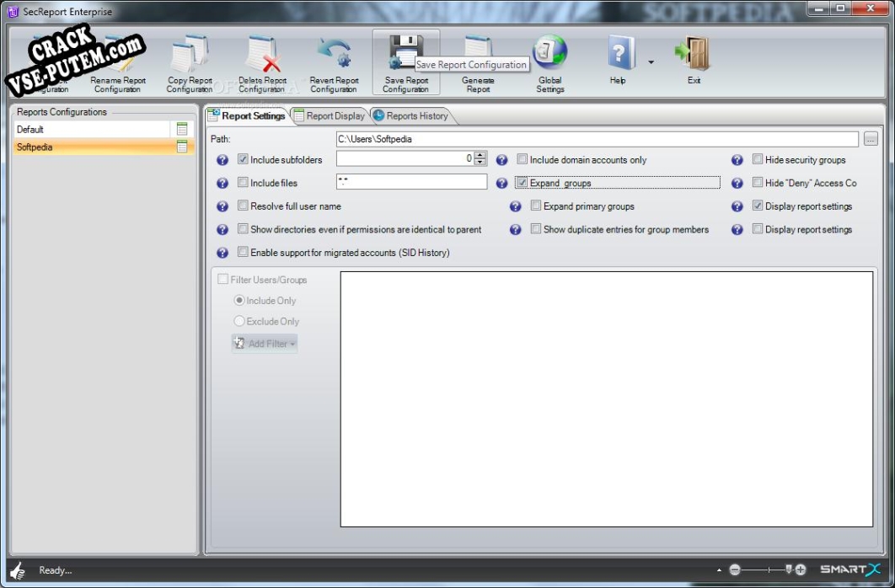This screenshot has height=588, width=895.
Task: Open the Help toolbar icon
Action: (x=620, y=53)
